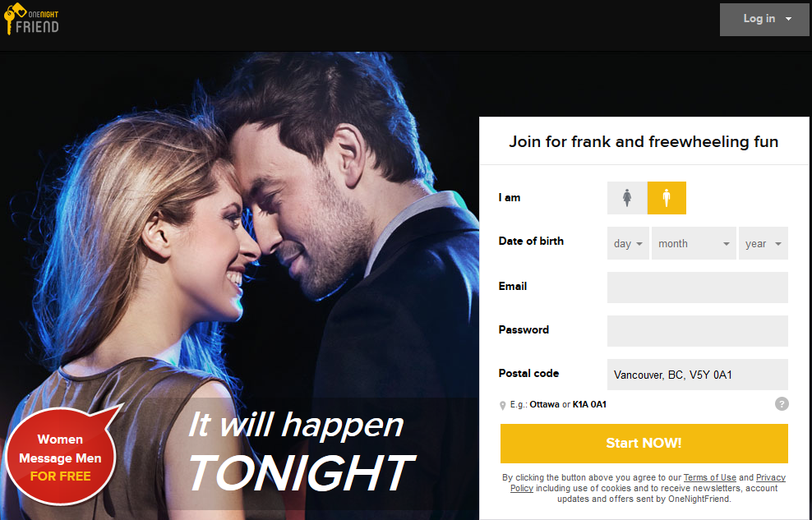
Task: Open the Terms of Use link
Action: coord(709,477)
